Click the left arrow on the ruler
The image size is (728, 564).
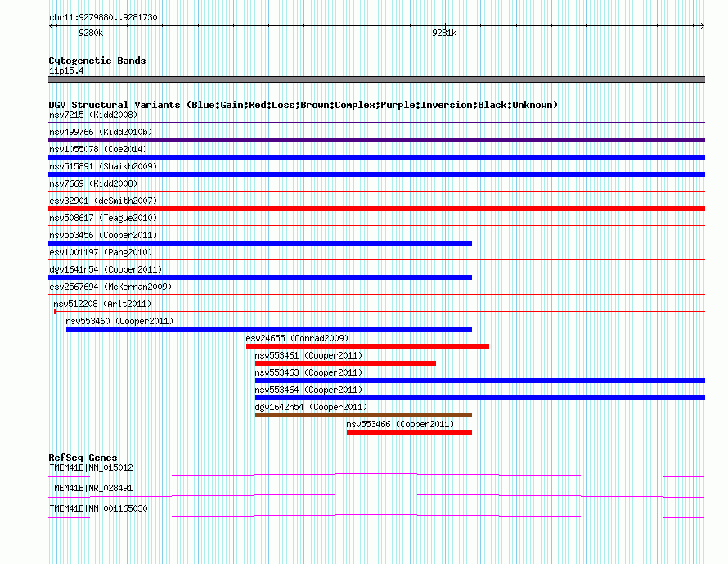tap(52, 26)
